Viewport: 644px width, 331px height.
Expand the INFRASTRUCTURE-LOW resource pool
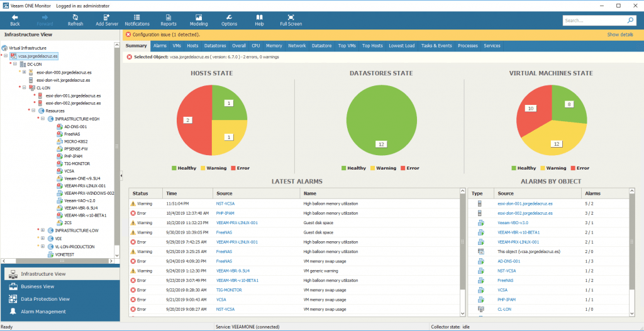[x=42, y=231]
